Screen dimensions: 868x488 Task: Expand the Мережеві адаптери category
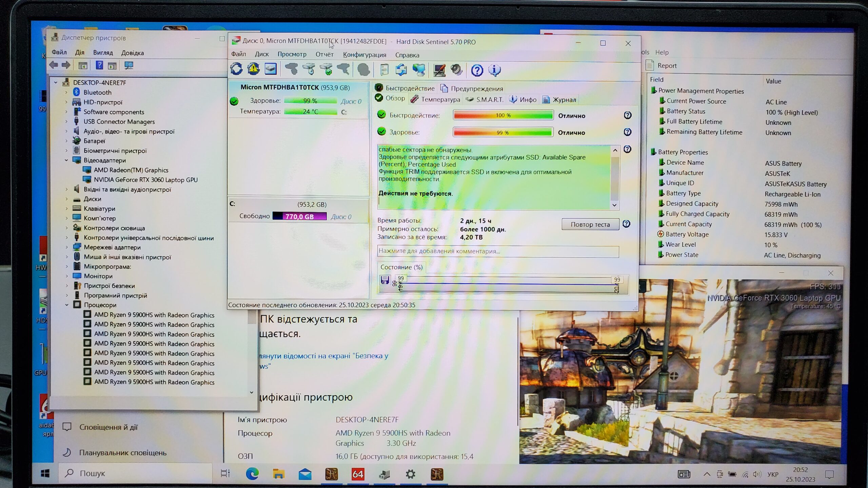[66, 247]
